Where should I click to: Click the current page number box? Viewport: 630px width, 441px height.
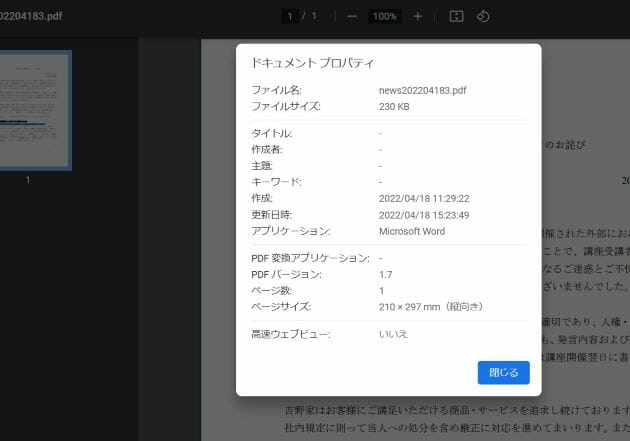pyautogui.click(x=290, y=17)
